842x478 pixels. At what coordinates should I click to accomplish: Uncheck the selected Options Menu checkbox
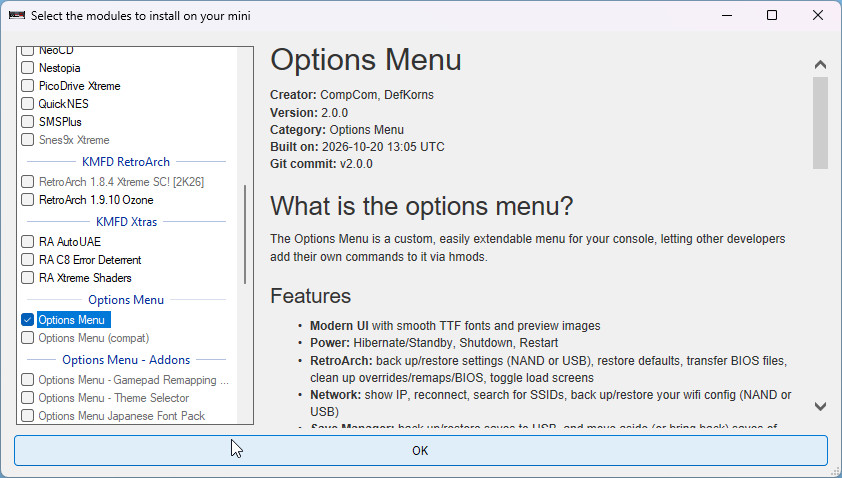coord(27,320)
